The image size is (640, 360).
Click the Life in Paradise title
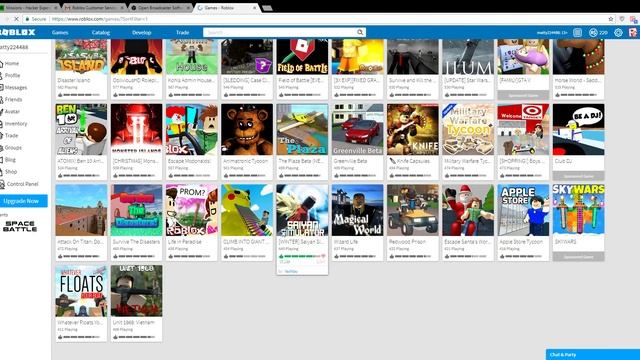185,242
